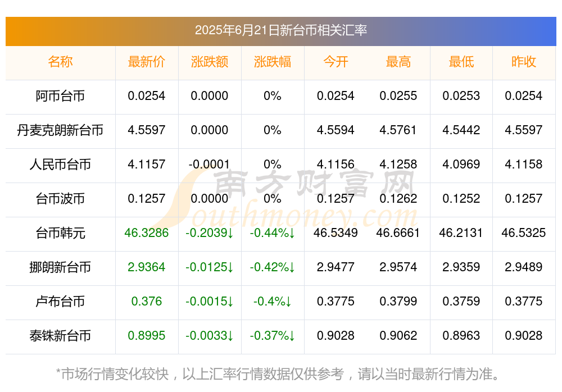Click the low value 0.1252
Image resolution: width=562 pixels, height=392 pixels.
coord(461,198)
